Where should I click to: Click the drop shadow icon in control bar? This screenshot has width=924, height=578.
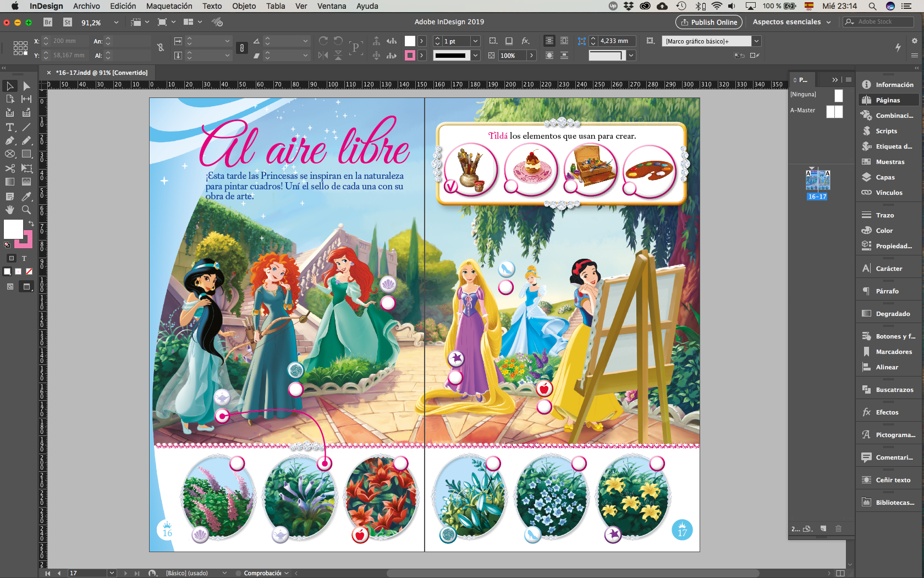[509, 41]
